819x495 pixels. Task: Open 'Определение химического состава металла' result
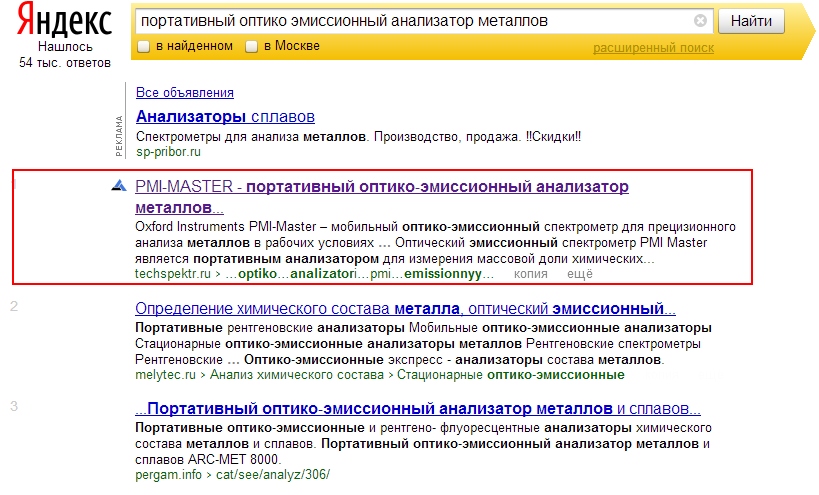pos(405,309)
